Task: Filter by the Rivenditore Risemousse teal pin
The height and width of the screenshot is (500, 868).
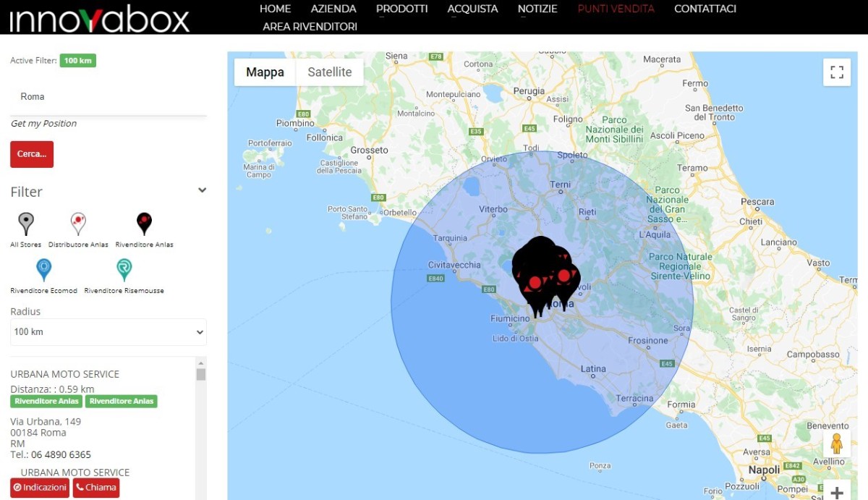Action: (x=124, y=270)
